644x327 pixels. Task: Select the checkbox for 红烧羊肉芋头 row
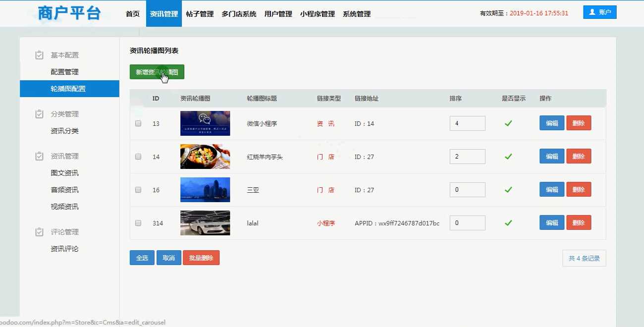click(x=138, y=157)
